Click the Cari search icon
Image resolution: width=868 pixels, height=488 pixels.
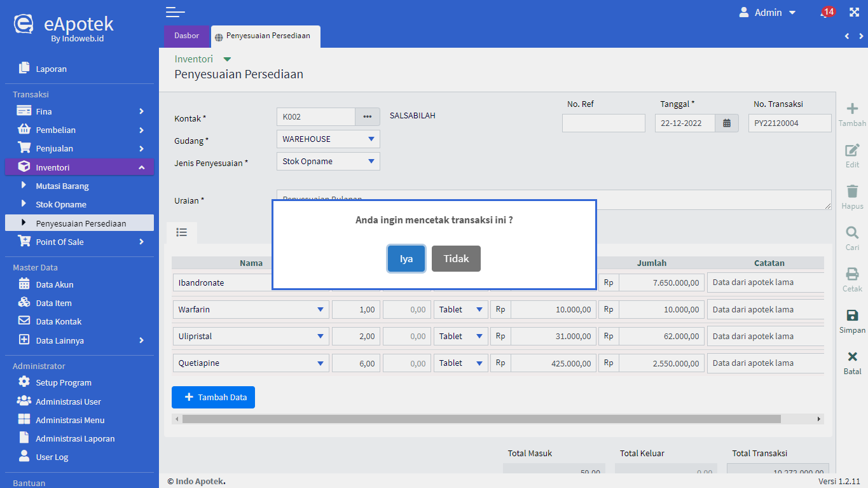point(852,233)
